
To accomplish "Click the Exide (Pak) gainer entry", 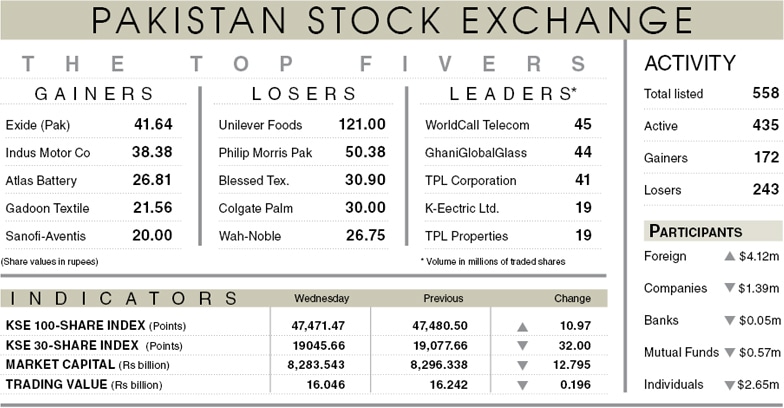I will click(89, 124).
